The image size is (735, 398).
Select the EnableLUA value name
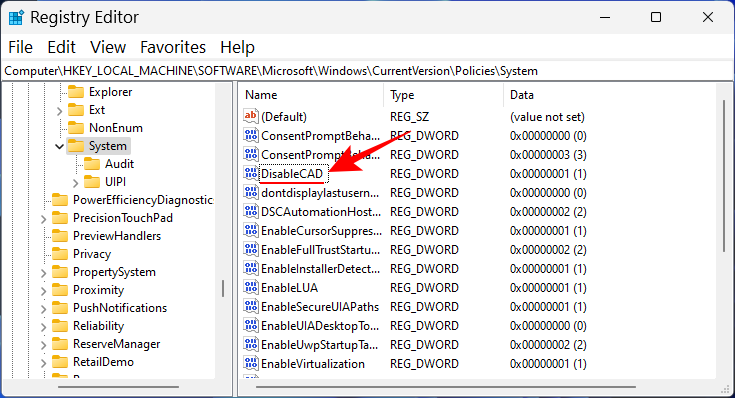pyautogui.click(x=289, y=288)
